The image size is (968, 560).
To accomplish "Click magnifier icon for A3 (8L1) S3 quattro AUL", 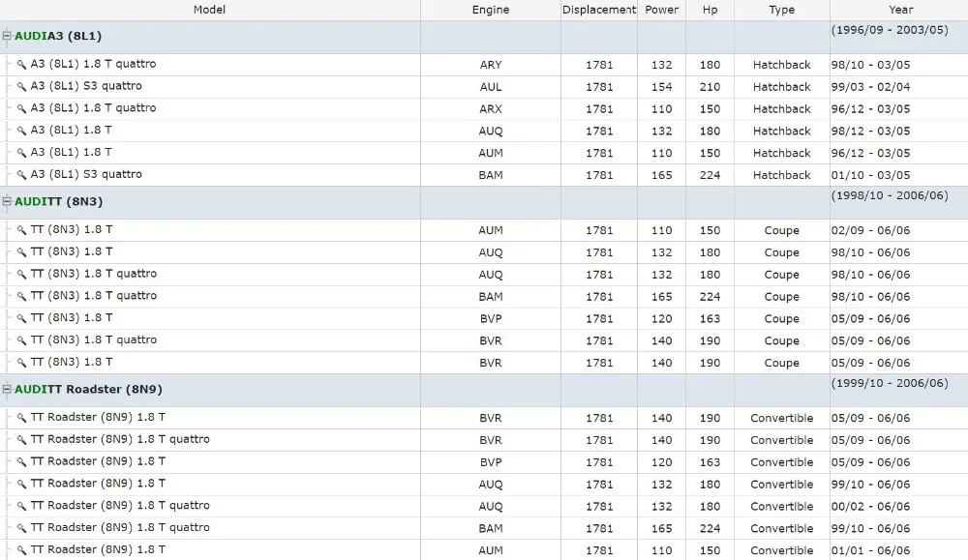I will (21, 87).
